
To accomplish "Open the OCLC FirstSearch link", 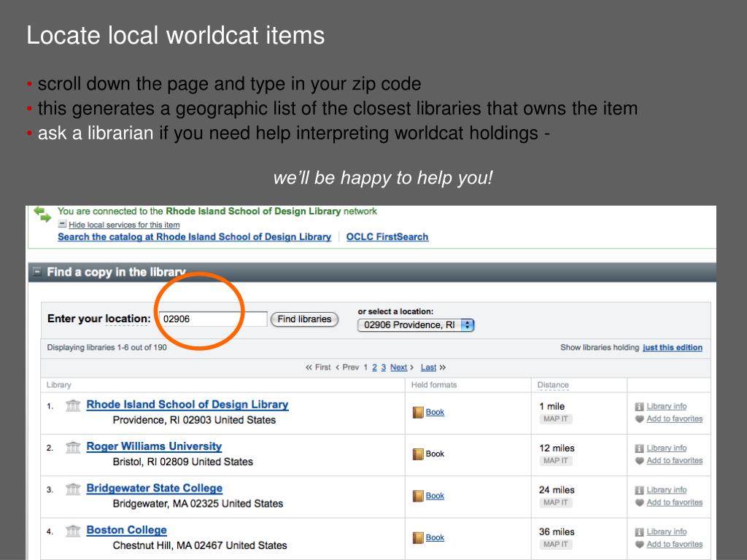I will tap(387, 237).
